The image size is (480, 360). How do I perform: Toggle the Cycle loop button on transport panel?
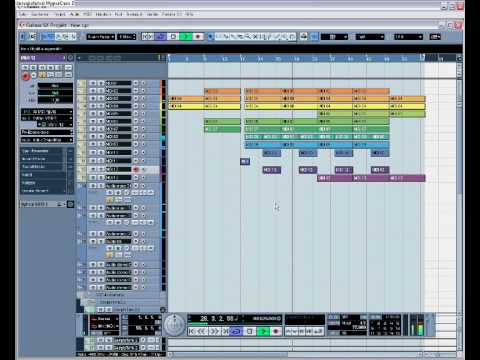236,331
